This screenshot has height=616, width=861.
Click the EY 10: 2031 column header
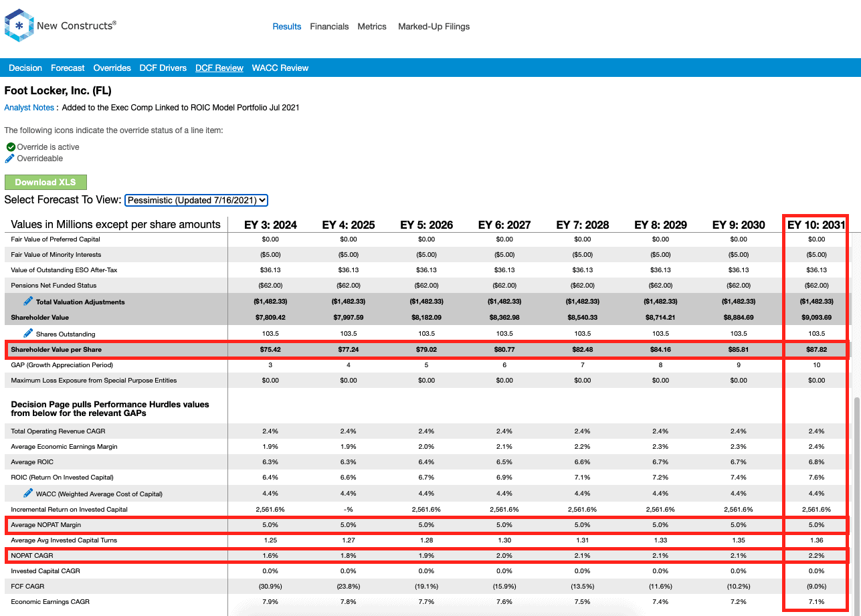pyautogui.click(x=816, y=225)
